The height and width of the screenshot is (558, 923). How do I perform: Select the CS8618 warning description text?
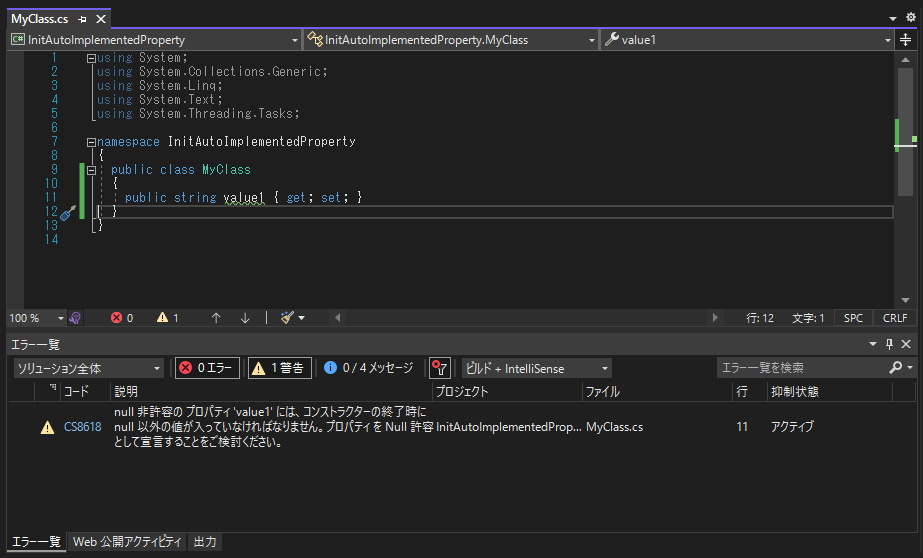pos(274,427)
